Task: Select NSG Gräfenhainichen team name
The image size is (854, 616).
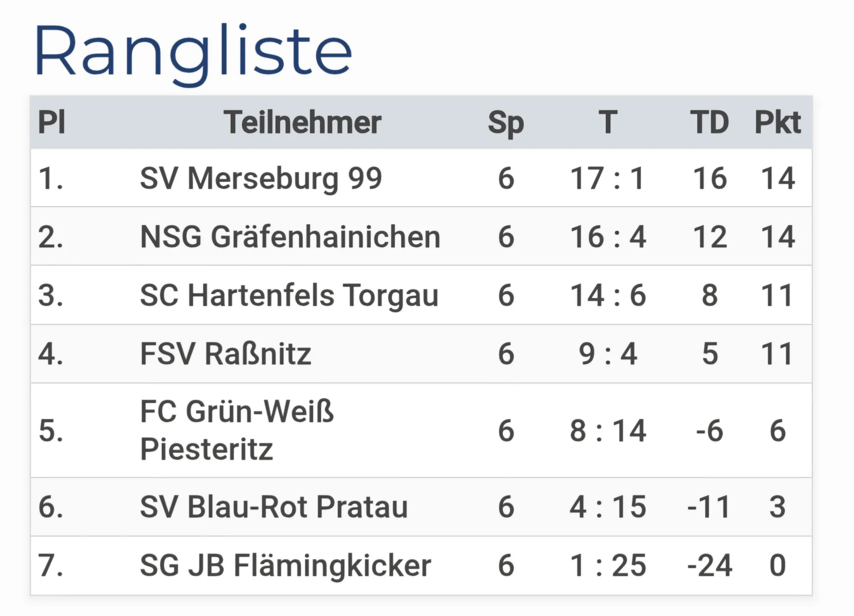Action: pos(290,237)
